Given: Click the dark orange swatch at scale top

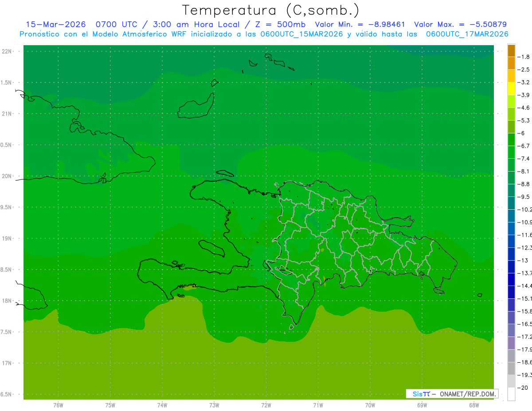Looking at the screenshot, I should pyautogui.click(x=511, y=51).
